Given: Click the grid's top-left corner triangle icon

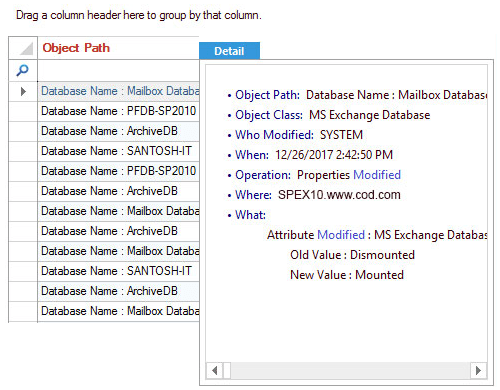Looking at the screenshot, I should click(x=26, y=48).
